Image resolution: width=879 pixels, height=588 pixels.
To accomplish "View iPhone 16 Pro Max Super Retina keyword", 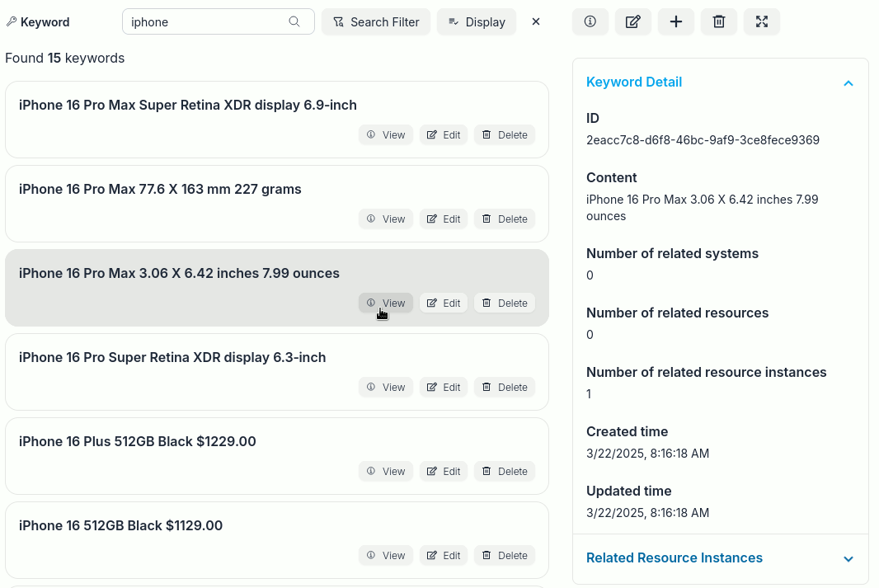I will (386, 135).
